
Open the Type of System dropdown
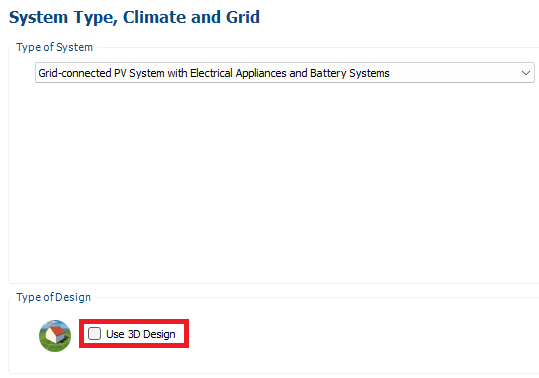click(x=285, y=73)
